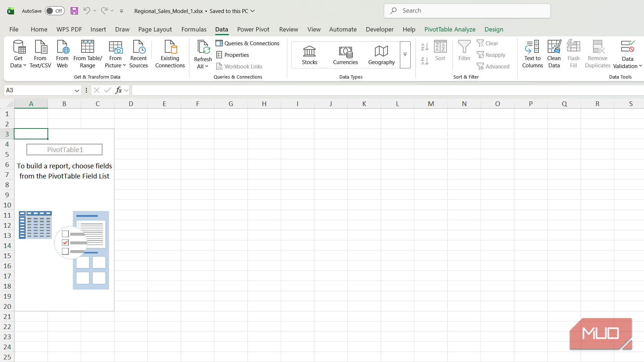Image resolution: width=644 pixels, height=362 pixels.
Task: Expand the Data Types gallery
Action: [405, 55]
